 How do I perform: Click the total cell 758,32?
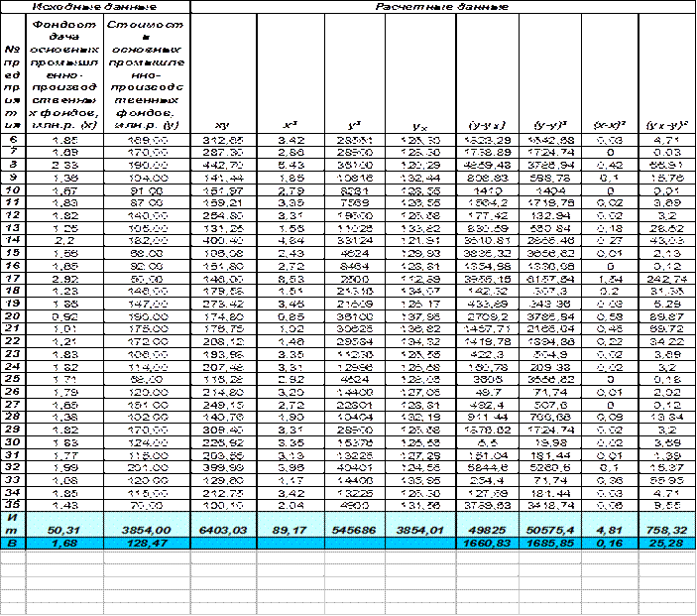point(667,525)
